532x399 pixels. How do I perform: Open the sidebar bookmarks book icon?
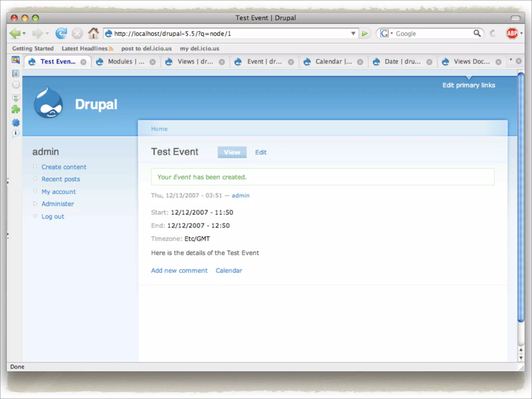click(x=16, y=74)
